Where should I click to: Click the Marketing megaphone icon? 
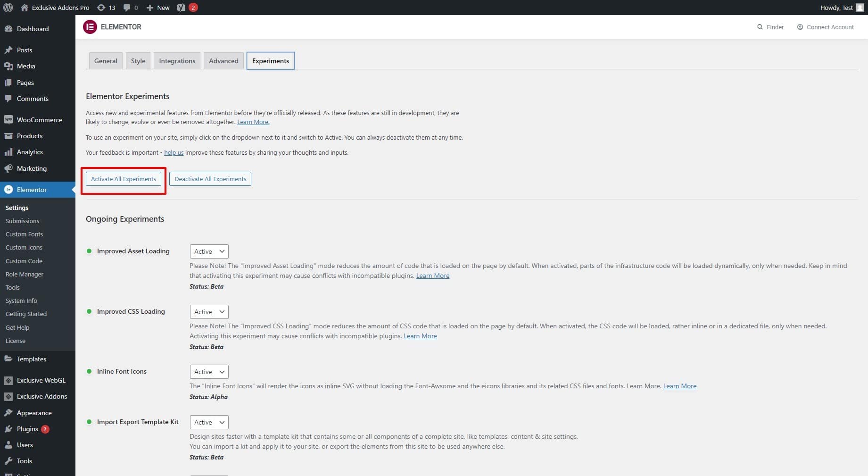point(8,168)
